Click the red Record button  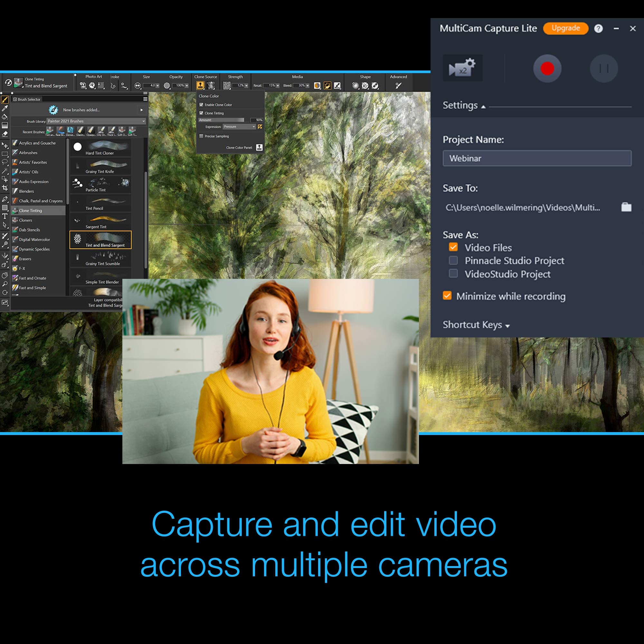click(x=547, y=68)
